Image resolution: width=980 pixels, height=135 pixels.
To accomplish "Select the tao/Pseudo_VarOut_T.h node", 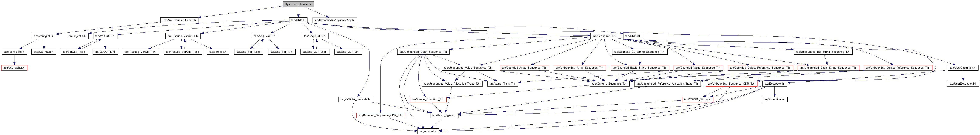I will [x=183, y=36].
